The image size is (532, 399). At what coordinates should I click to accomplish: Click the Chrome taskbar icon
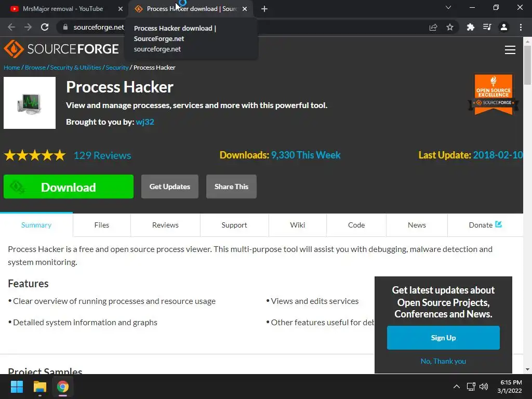pos(63,387)
